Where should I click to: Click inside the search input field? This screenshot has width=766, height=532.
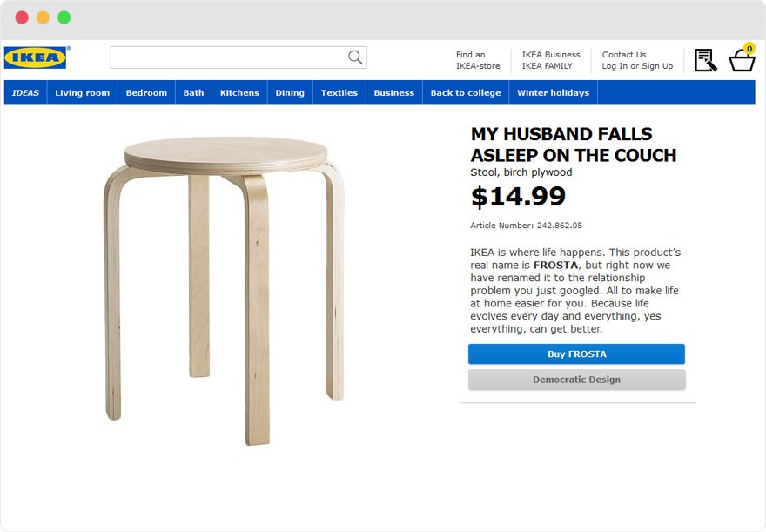(x=226, y=57)
